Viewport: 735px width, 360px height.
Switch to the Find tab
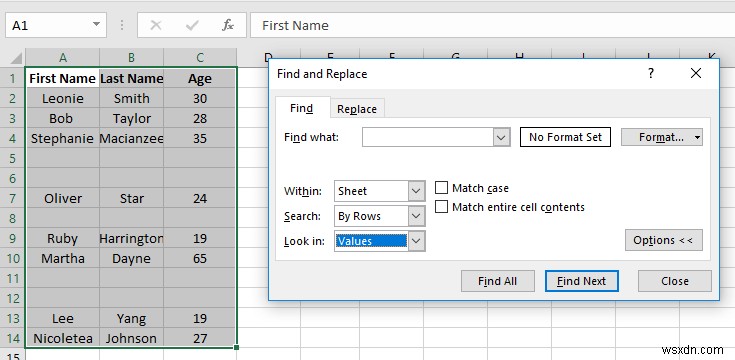[x=302, y=108]
